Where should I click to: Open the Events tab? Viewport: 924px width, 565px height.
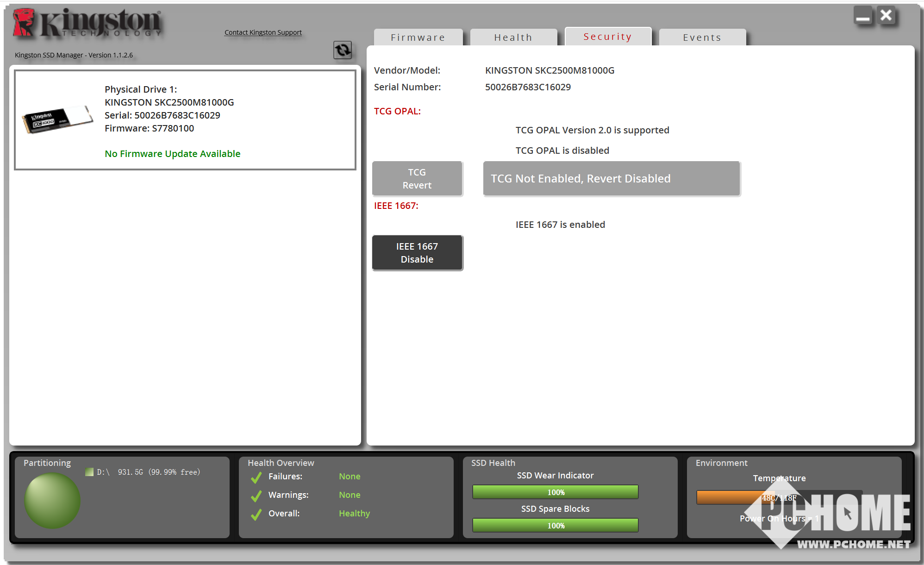tap(702, 37)
